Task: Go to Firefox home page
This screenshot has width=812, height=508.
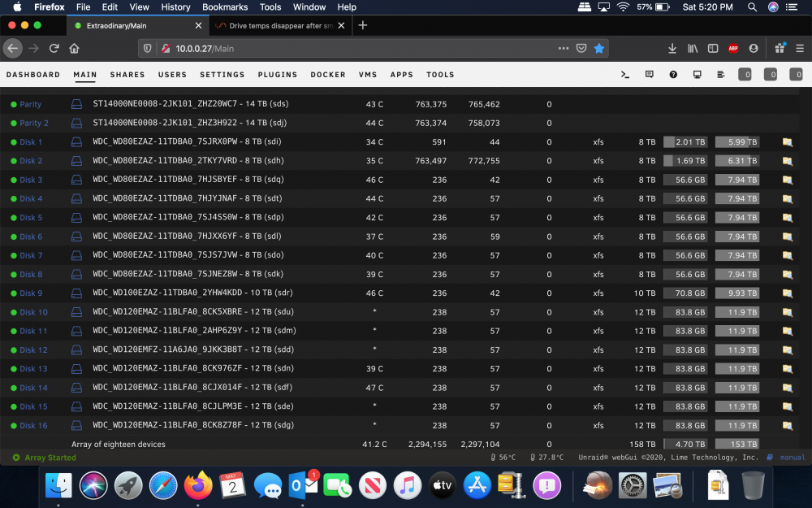Action: click(x=74, y=48)
